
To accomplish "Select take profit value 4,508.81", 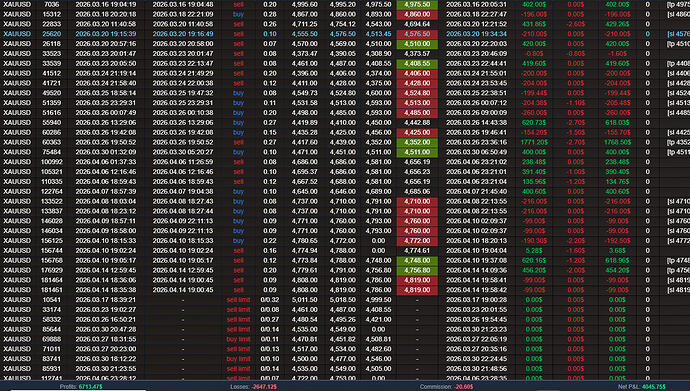I will click(378, 339).
